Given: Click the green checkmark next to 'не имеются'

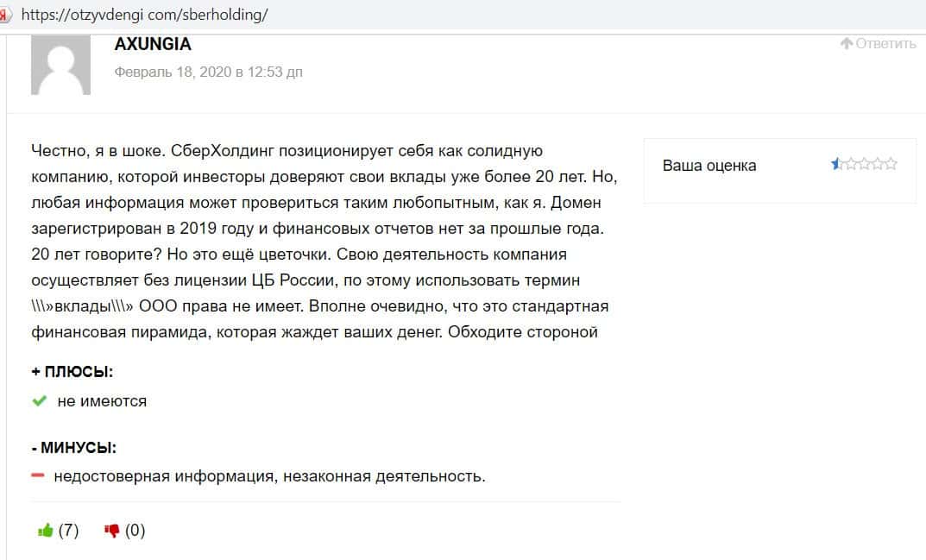Looking at the screenshot, I should coord(39,401).
